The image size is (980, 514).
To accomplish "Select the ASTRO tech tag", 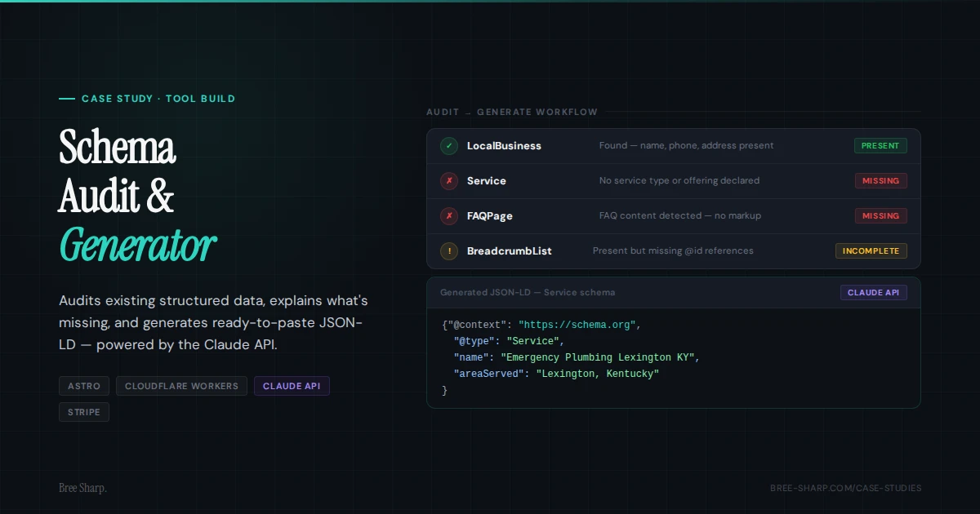I will (84, 386).
